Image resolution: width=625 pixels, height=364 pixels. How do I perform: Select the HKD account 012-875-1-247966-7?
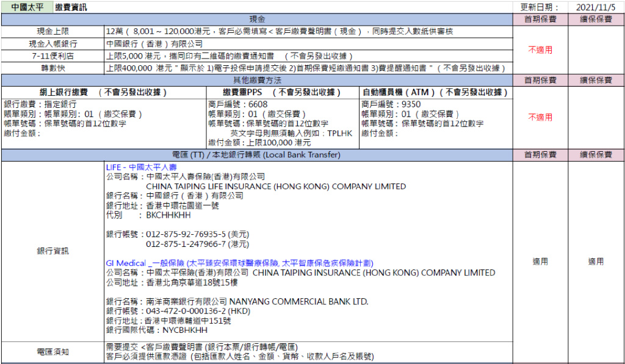pyautogui.click(x=197, y=244)
